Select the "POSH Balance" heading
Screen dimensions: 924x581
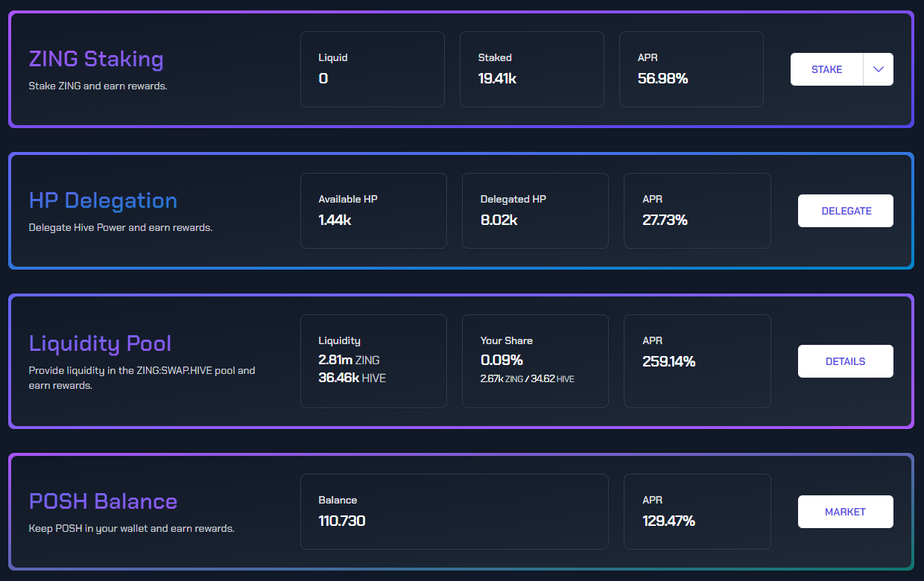click(x=103, y=501)
